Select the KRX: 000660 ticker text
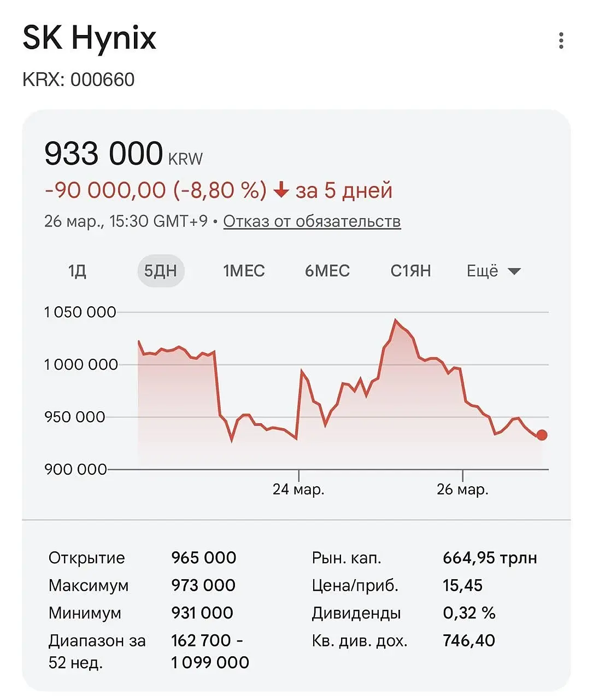 pyautogui.click(x=78, y=80)
